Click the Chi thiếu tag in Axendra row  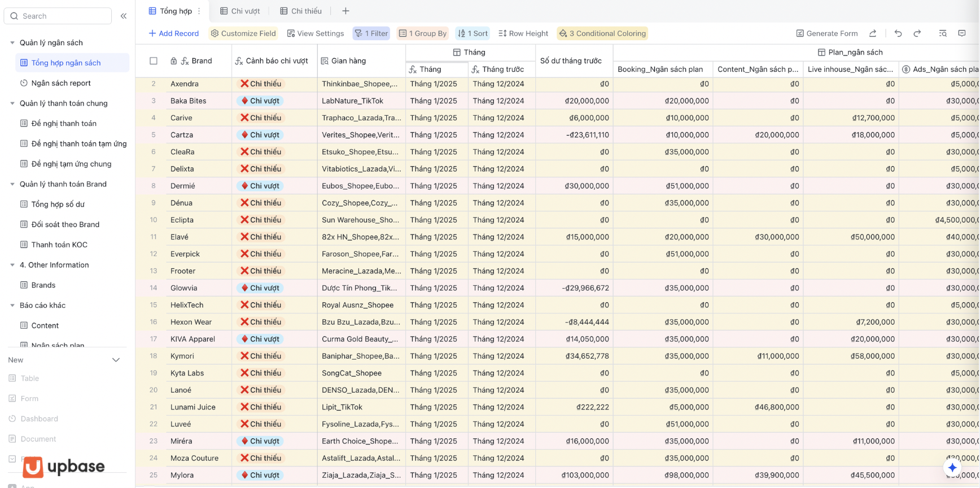pyautogui.click(x=261, y=84)
